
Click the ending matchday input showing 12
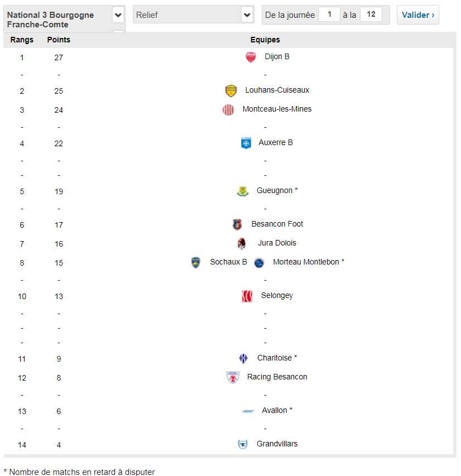pos(371,15)
